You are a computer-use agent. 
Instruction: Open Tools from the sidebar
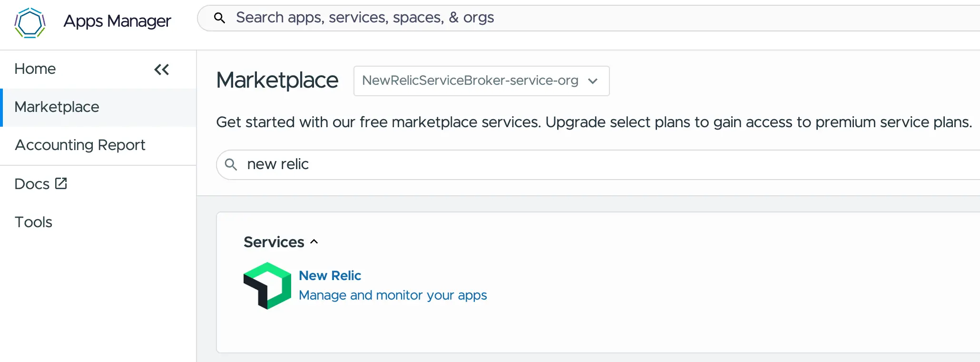point(33,222)
